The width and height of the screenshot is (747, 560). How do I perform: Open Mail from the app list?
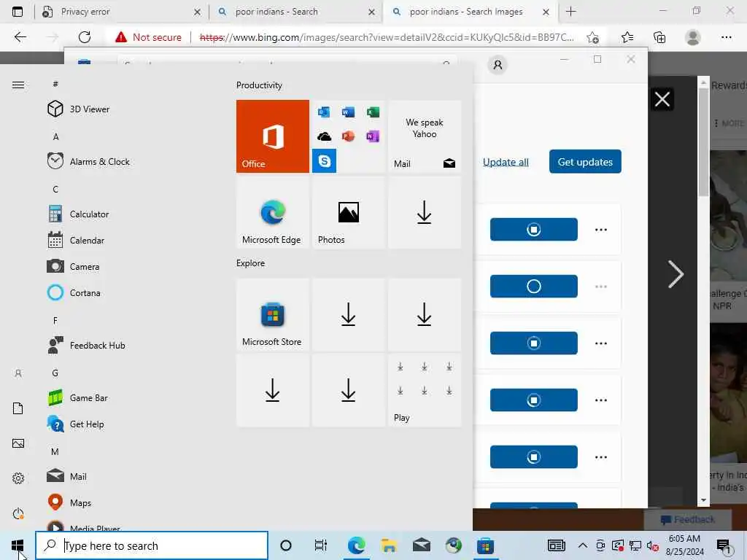(x=67, y=476)
